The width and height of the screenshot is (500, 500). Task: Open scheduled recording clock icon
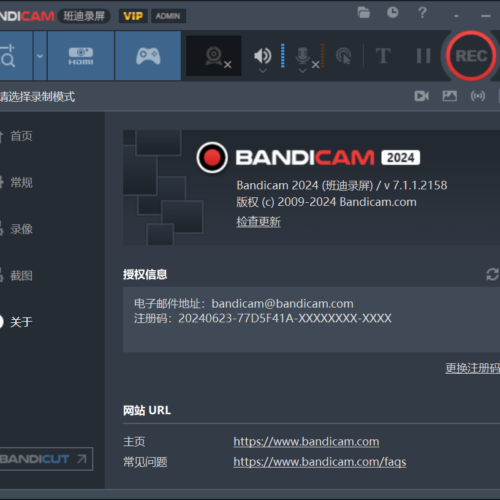(x=392, y=13)
